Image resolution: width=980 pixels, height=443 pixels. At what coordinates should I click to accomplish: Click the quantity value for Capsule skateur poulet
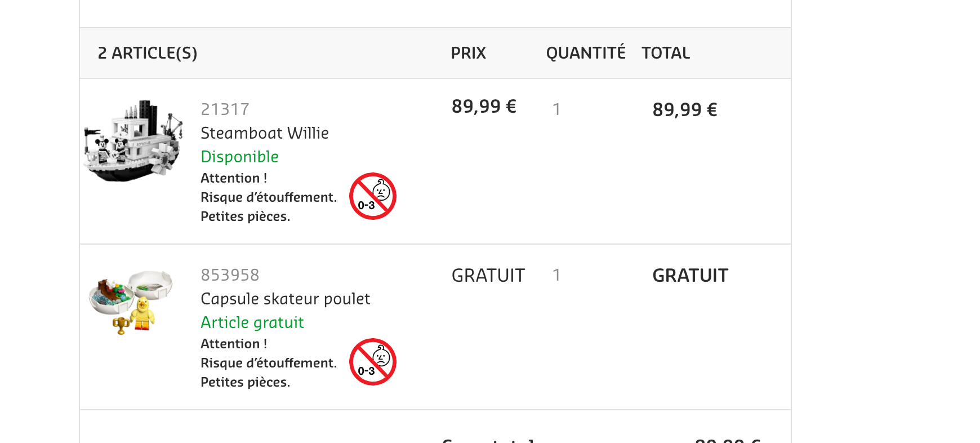tap(556, 275)
